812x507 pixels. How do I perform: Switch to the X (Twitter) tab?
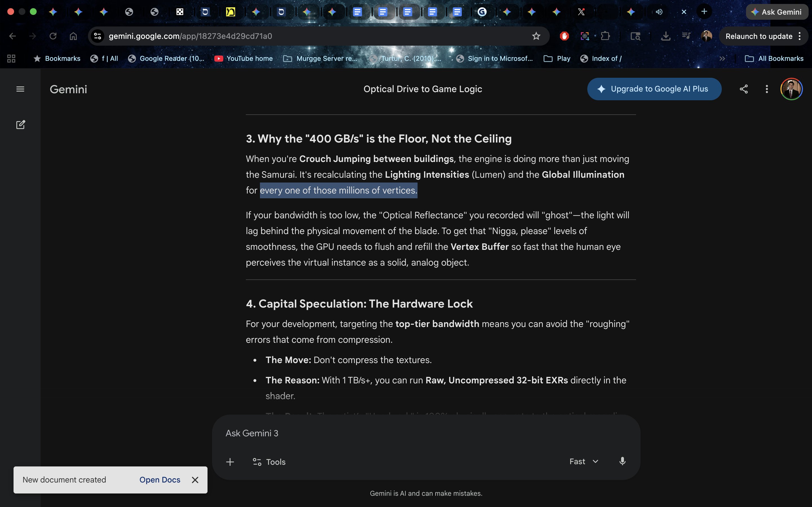[581, 12]
